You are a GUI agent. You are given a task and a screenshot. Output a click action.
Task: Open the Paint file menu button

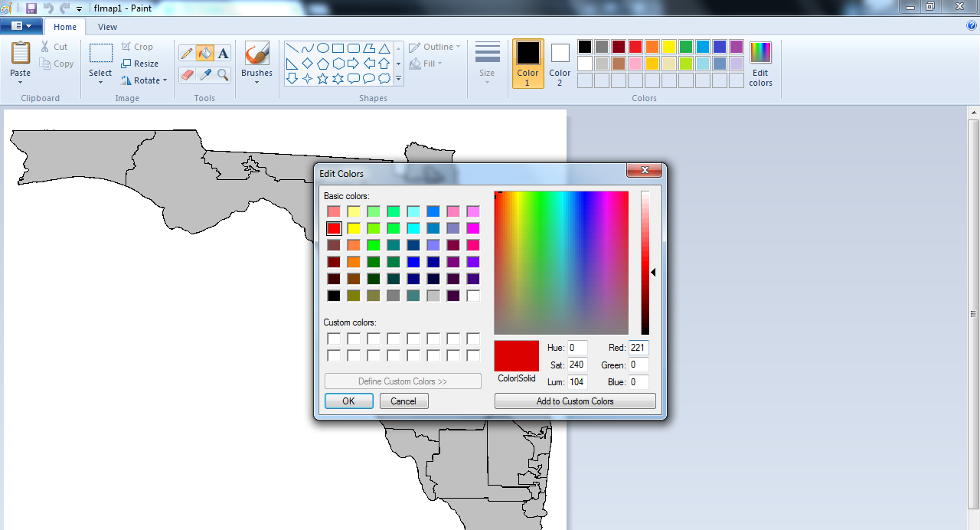pos(21,26)
